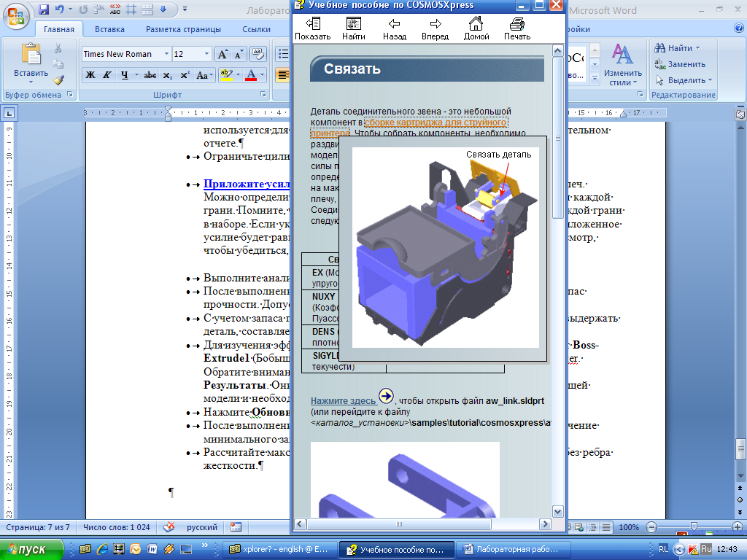
Task: Click the Пуск start button
Action: pyautogui.click(x=31, y=550)
